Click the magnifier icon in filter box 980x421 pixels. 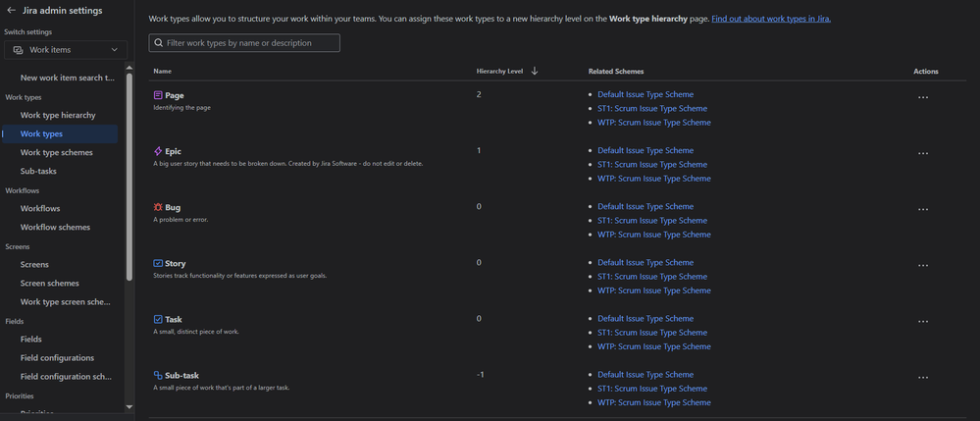(x=159, y=43)
